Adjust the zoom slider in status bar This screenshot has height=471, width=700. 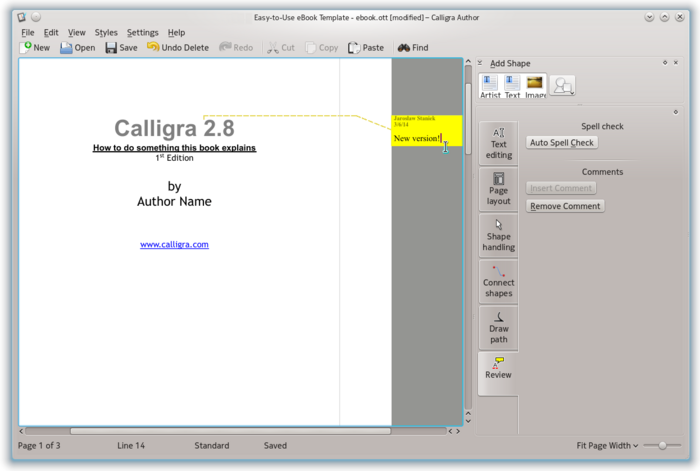pyautogui.click(x=662, y=445)
